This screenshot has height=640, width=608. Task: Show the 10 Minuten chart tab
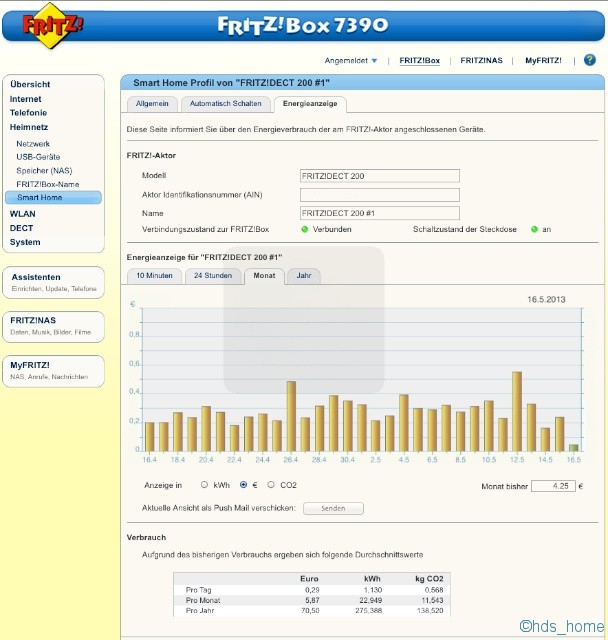click(154, 276)
